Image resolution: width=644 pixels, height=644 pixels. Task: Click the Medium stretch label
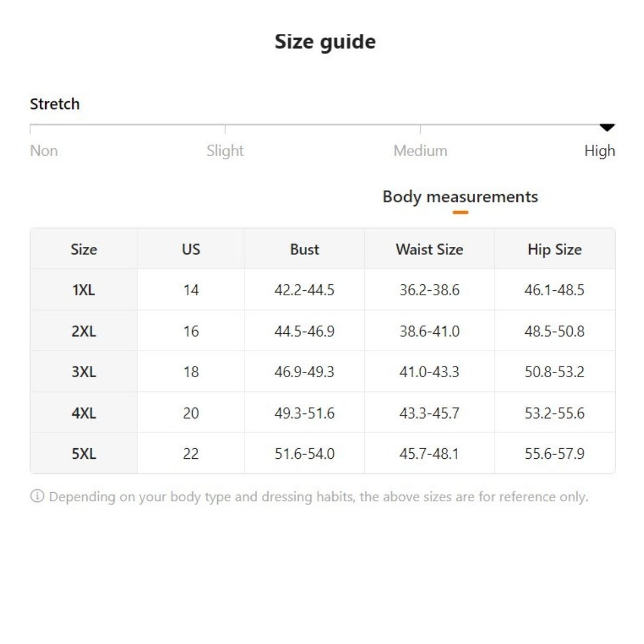(420, 151)
